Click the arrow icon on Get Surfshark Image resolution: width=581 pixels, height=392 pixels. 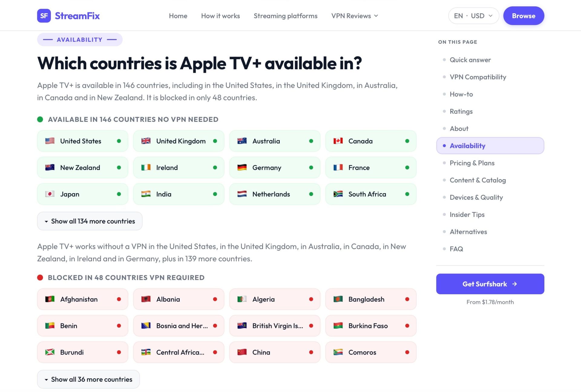click(x=515, y=284)
